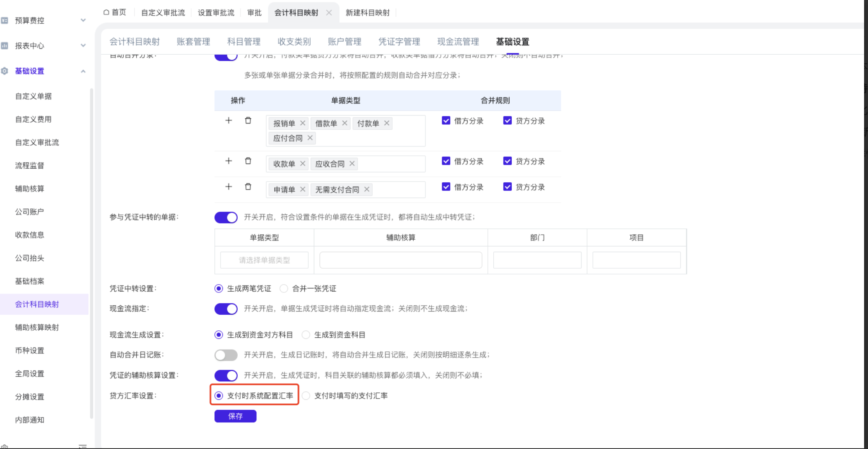Close the 会计科目映射 page tab

click(329, 12)
